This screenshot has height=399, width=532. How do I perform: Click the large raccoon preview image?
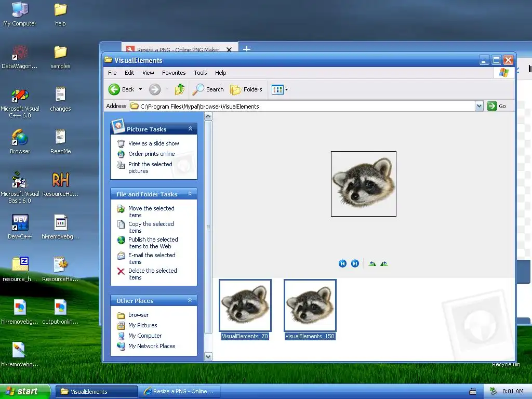[x=364, y=184]
